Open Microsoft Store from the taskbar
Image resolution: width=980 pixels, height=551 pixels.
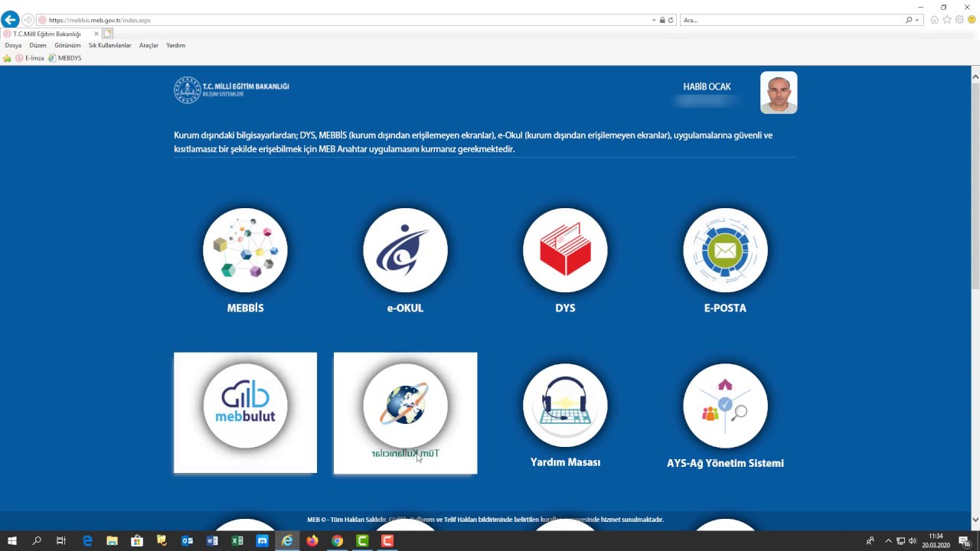(x=137, y=541)
